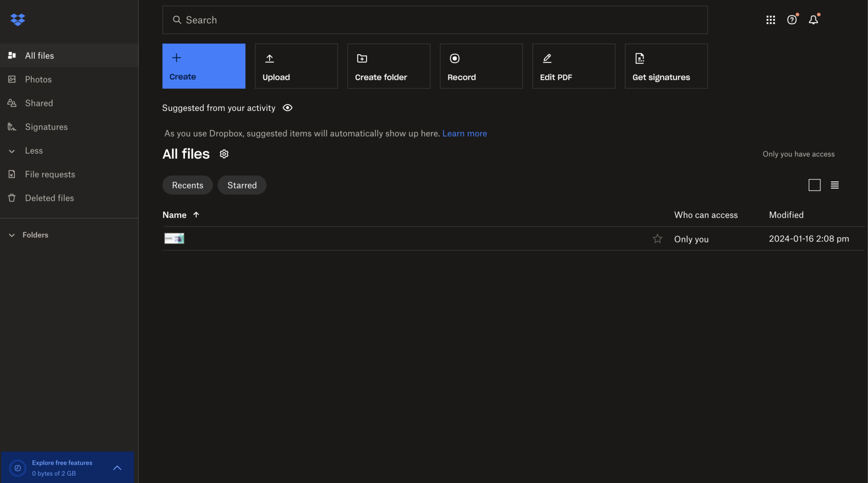Click the Search input field

[434, 20]
